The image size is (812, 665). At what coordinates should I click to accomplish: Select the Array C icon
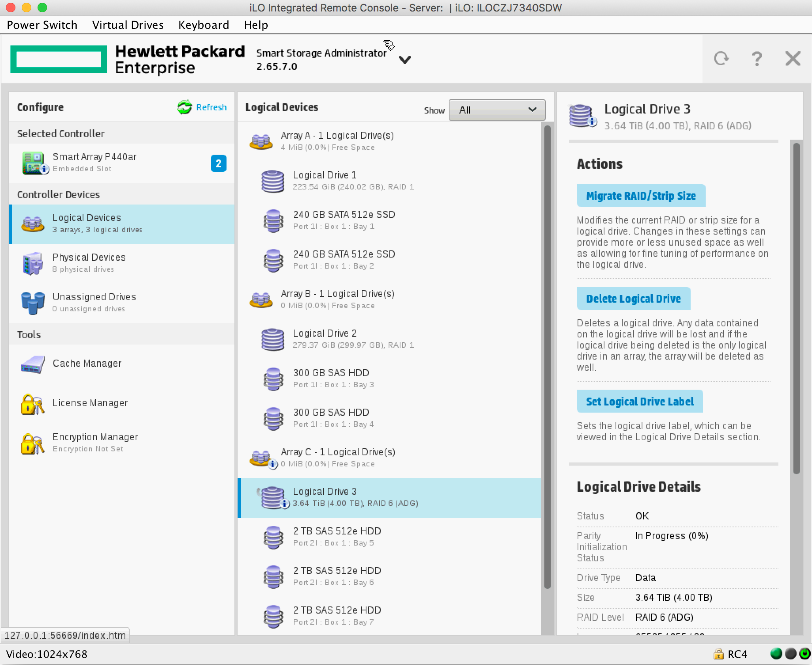click(262, 459)
